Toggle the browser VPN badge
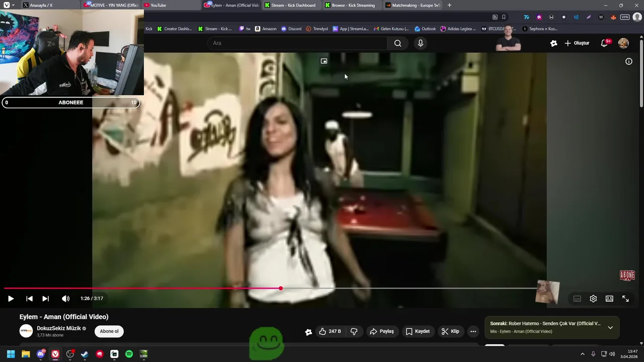This screenshot has width=644, height=362. tap(625, 17)
